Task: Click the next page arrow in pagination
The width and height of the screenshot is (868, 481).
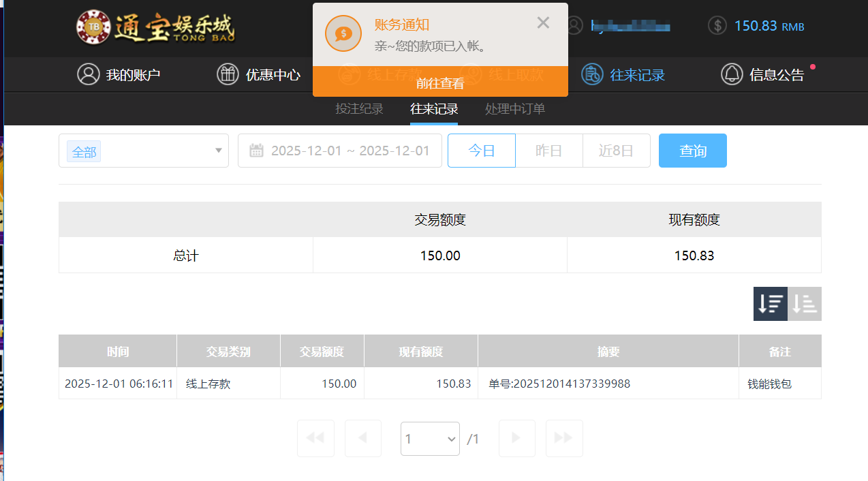Action: (x=516, y=438)
